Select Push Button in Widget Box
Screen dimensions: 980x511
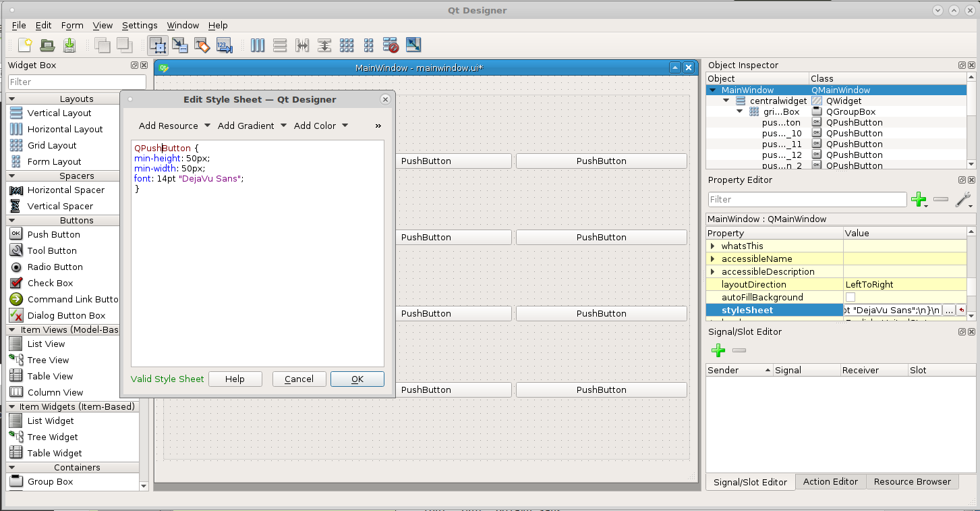pos(53,234)
